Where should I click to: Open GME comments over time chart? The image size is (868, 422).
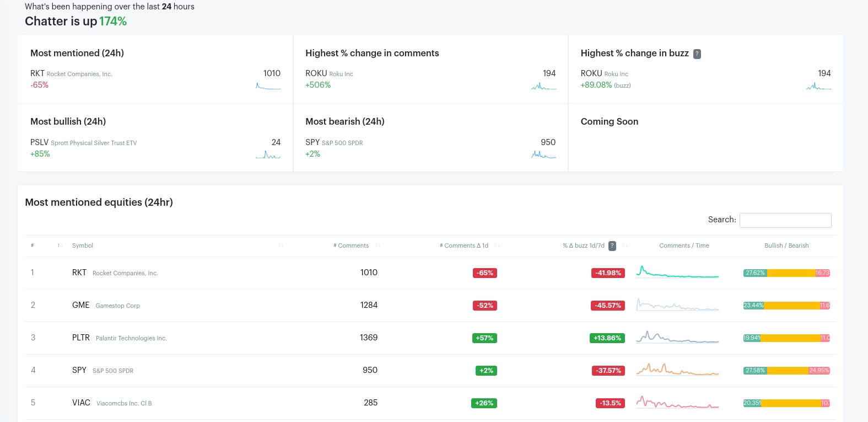pos(677,305)
